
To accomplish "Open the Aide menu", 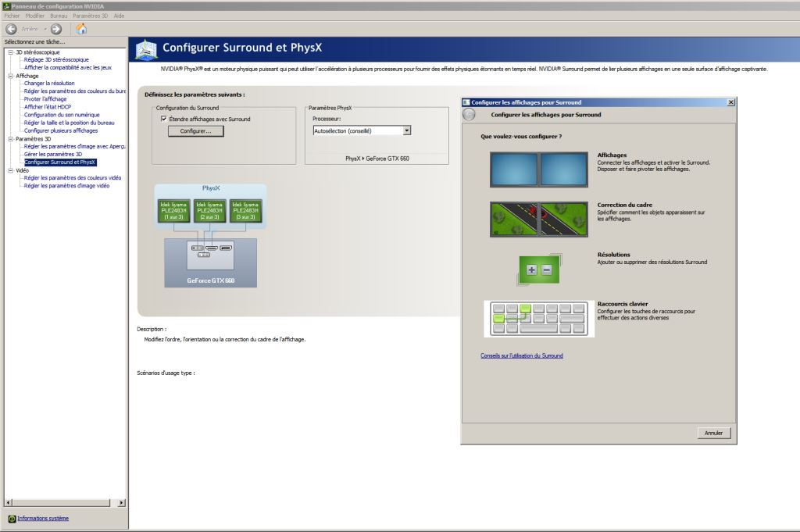I will [x=119, y=16].
